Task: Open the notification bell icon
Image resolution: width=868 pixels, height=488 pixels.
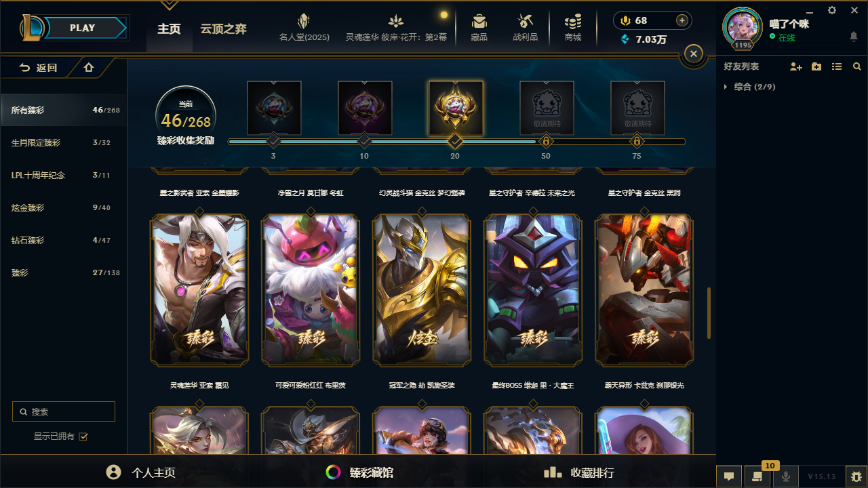Action: 854,36
